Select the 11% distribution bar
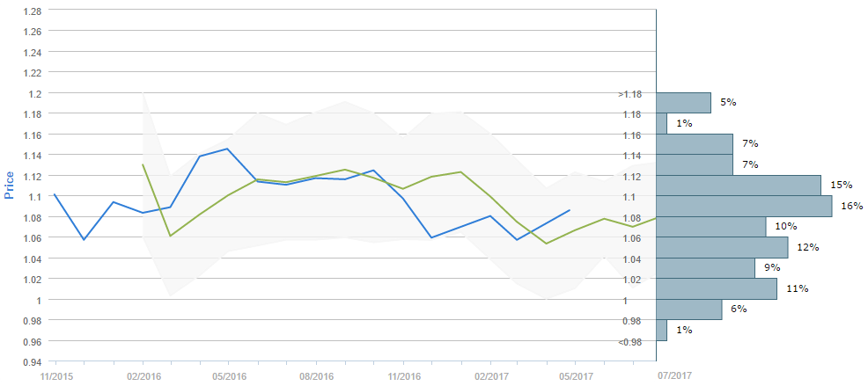 [x=717, y=288]
